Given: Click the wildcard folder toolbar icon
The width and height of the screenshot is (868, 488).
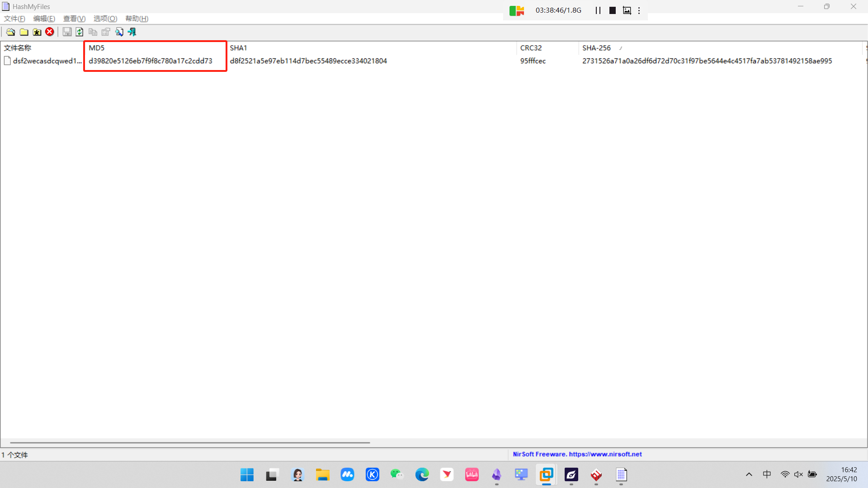Looking at the screenshot, I should coord(37,32).
